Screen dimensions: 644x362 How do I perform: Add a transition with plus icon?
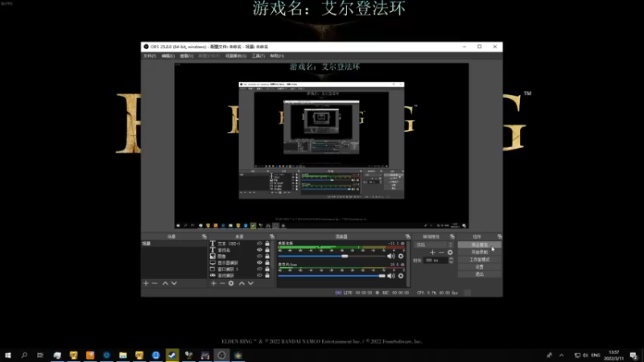[x=432, y=253]
